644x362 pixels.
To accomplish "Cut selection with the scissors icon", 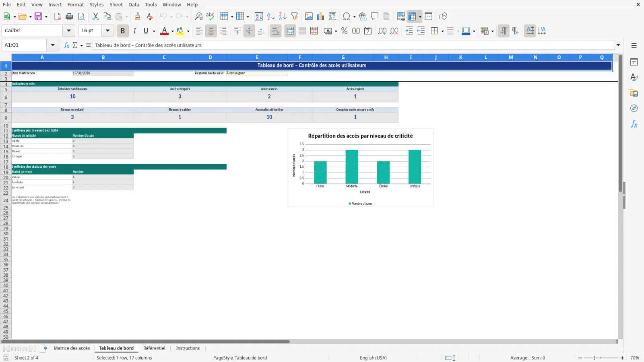I will tap(95, 16).
